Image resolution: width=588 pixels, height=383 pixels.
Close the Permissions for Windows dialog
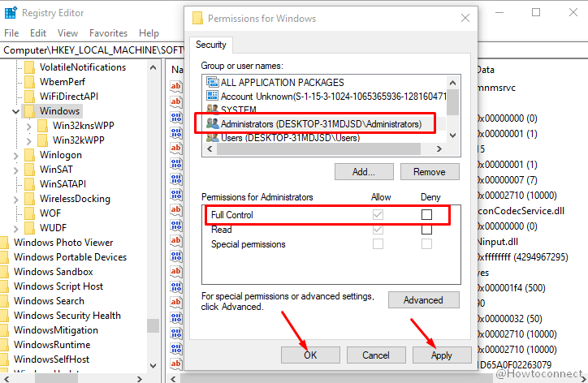click(465, 18)
